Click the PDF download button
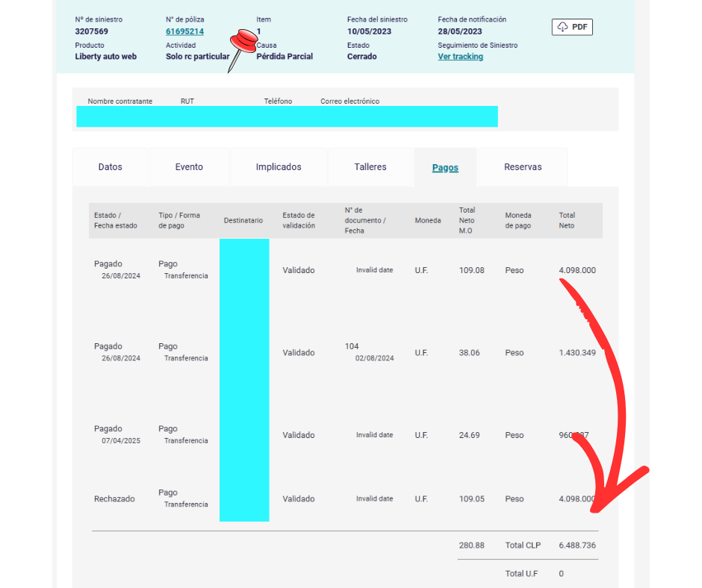 point(572,27)
